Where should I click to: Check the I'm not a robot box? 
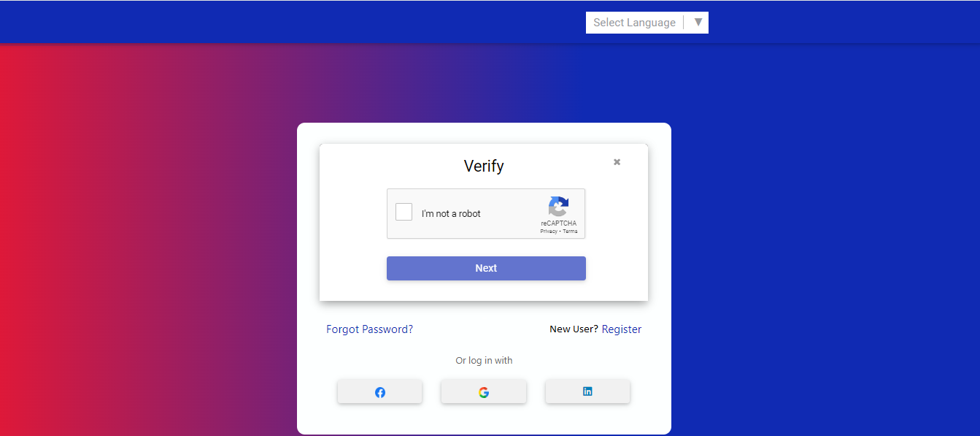point(404,212)
